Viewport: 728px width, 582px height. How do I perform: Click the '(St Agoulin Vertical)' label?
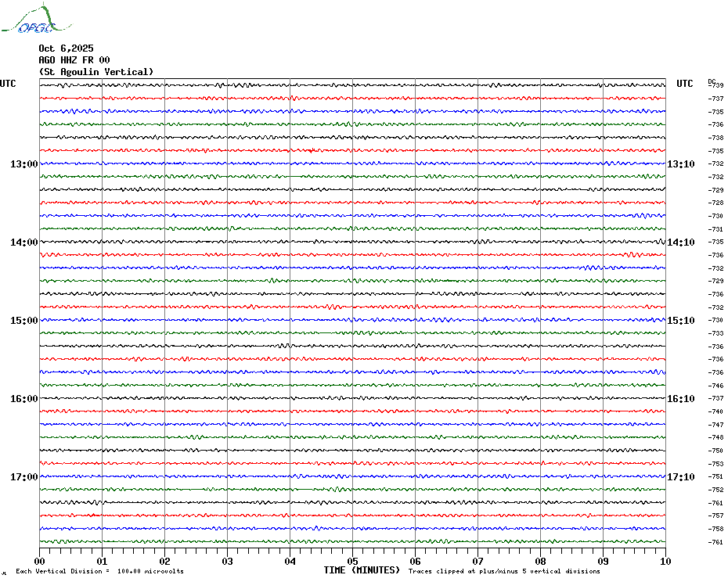[x=96, y=72]
